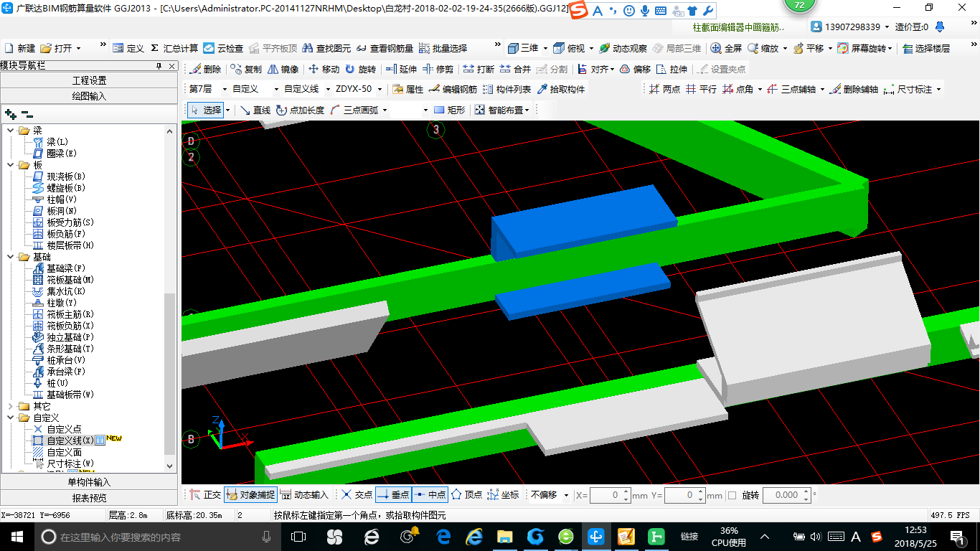Choose 点加长度 point plus length tool
Viewport: 980px width, 551px height.
[300, 110]
